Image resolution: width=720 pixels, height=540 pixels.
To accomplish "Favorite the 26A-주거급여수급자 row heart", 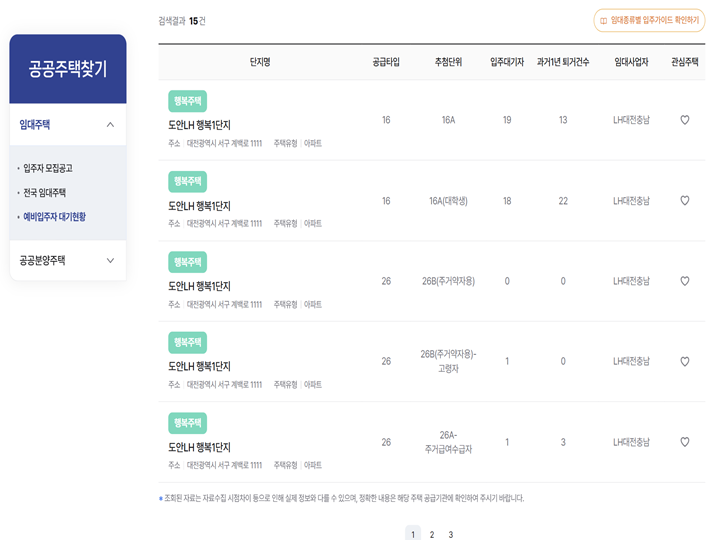I will pyautogui.click(x=684, y=442).
